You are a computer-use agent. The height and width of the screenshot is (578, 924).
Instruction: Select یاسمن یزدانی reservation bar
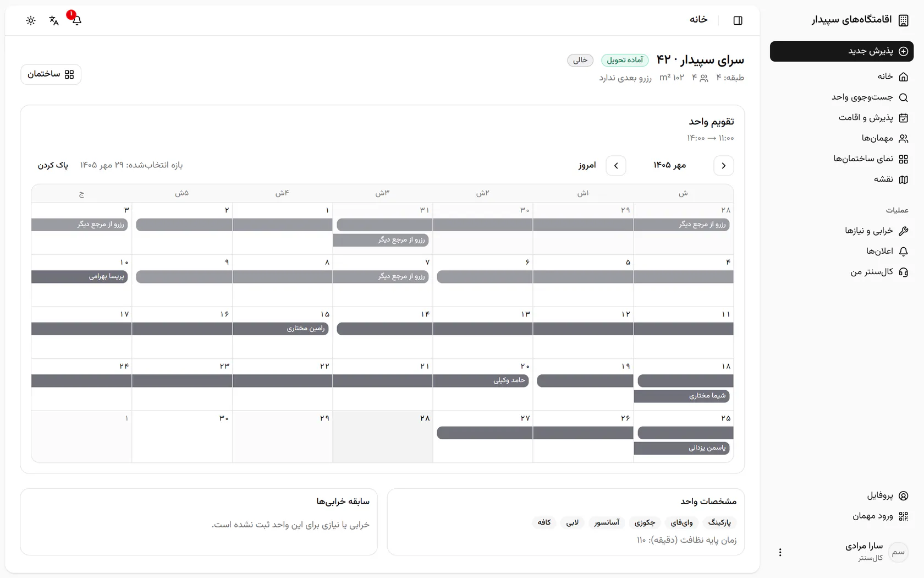[x=681, y=448]
